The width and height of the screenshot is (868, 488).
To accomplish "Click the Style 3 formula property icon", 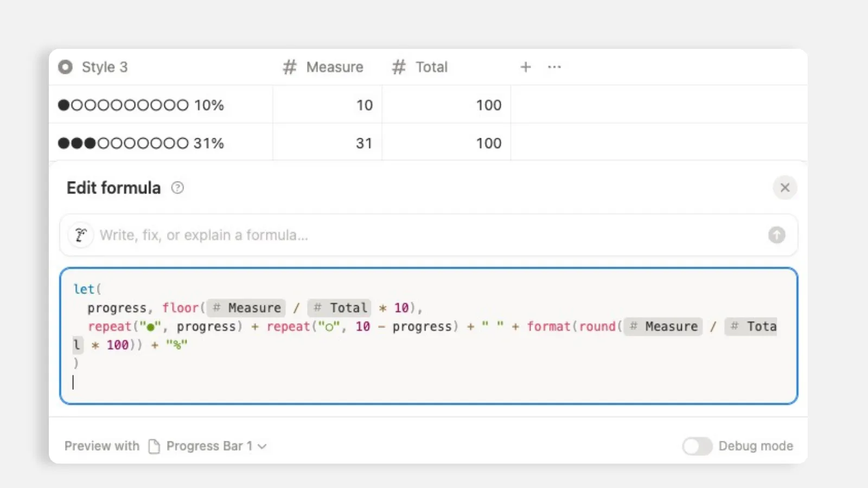I will pos(65,67).
